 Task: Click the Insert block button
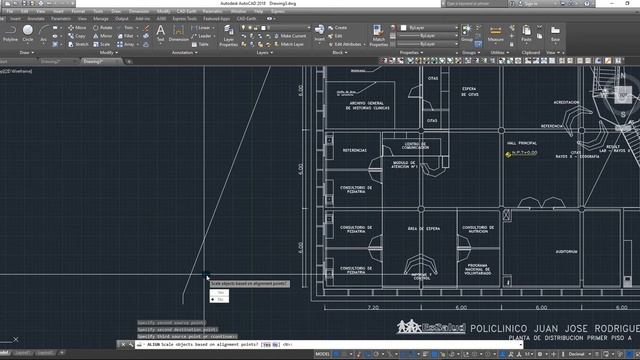320,33
